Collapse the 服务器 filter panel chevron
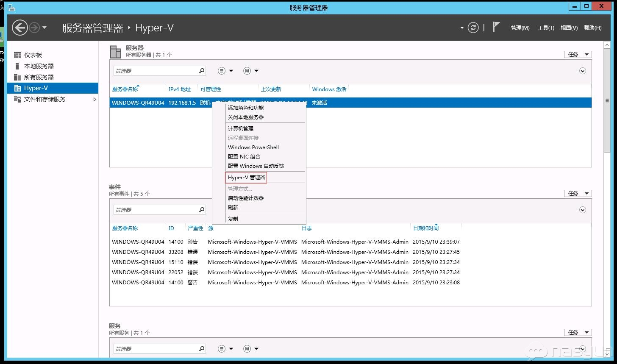The width and height of the screenshot is (617, 364). pos(583,71)
